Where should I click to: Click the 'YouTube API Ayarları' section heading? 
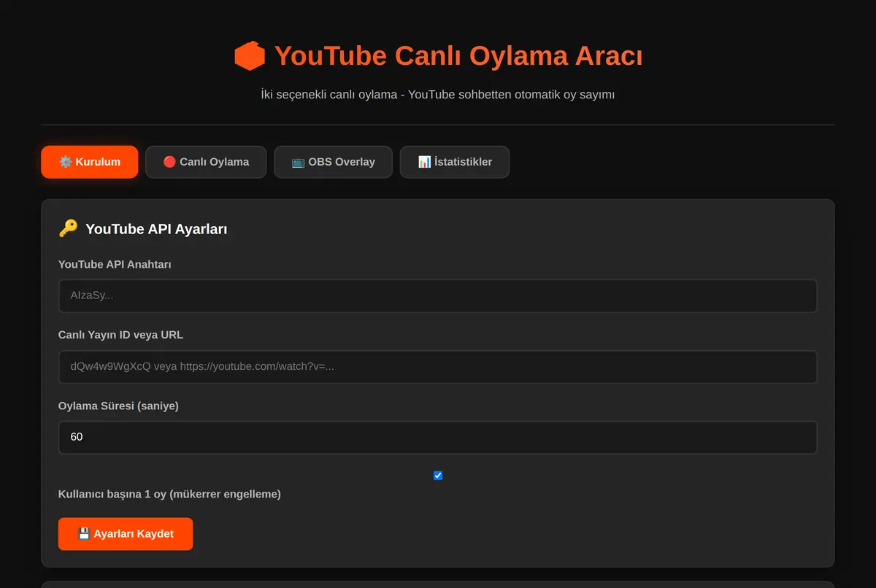156,229
